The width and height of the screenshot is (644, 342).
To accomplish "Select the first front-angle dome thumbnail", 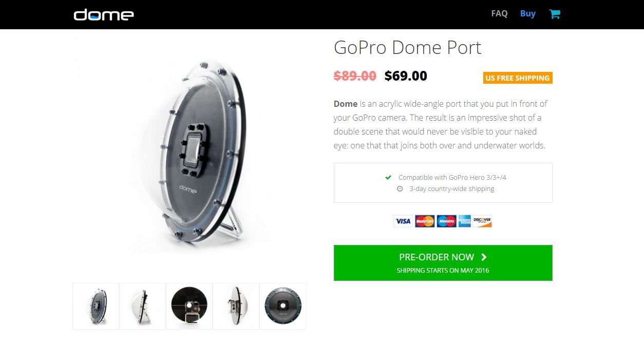I will (x=96, y=306).
